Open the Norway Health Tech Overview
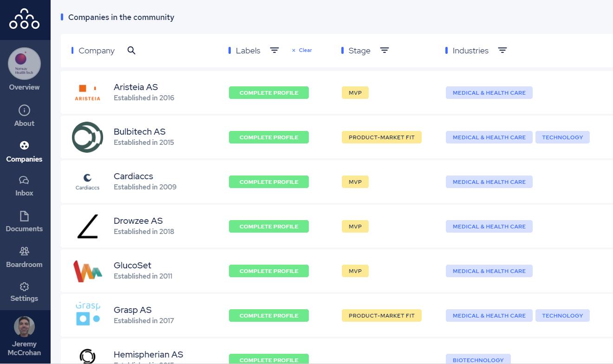Image resolution: width=613 pixels, height=364 pixels. point(25,70)
